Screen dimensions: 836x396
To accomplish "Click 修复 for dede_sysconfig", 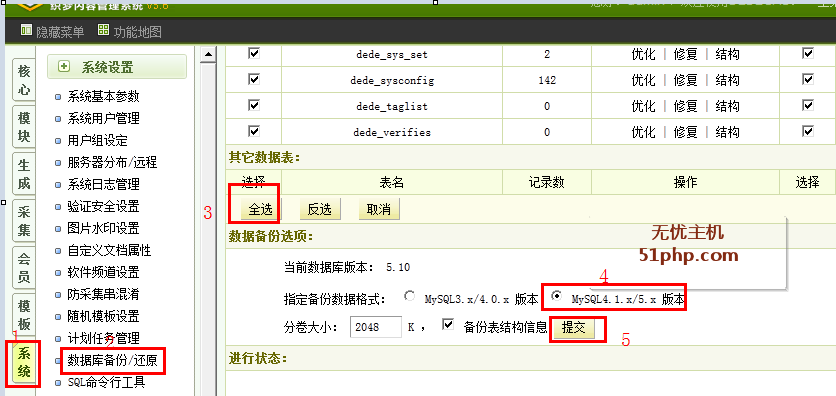I will 686,80.
